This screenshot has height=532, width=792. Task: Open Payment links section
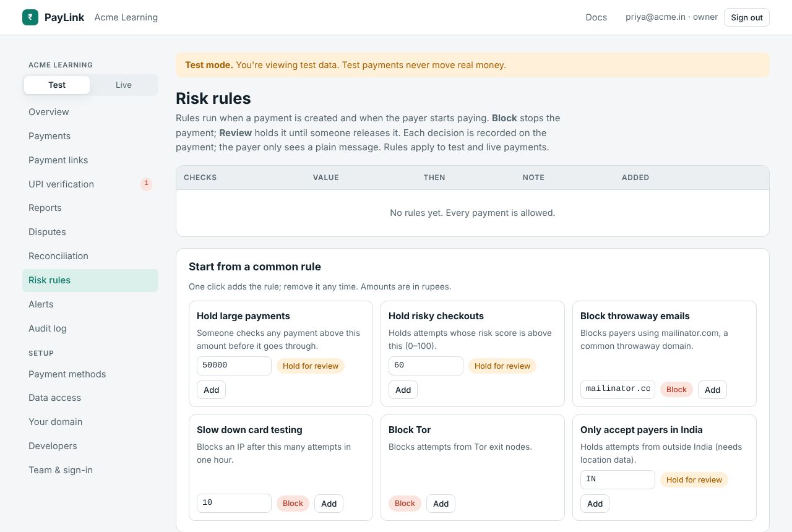tap(90, 160)
